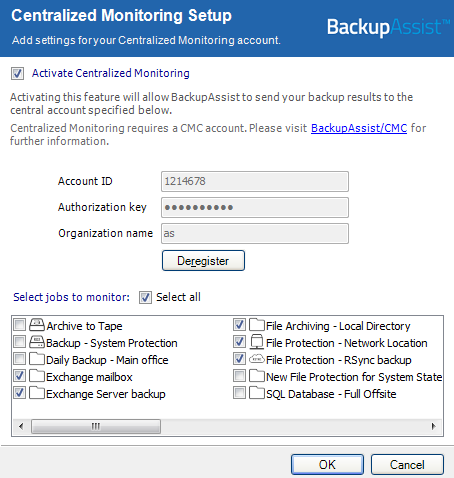The image size is (454, 478).
Task: Uncheck the Exchange Server backup job
Action: coord(19,393)
